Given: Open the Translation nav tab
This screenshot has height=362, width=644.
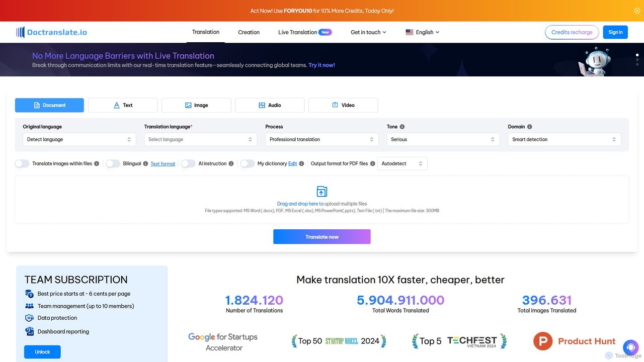Looking at the screenshot, I should (x=206, y=32).
